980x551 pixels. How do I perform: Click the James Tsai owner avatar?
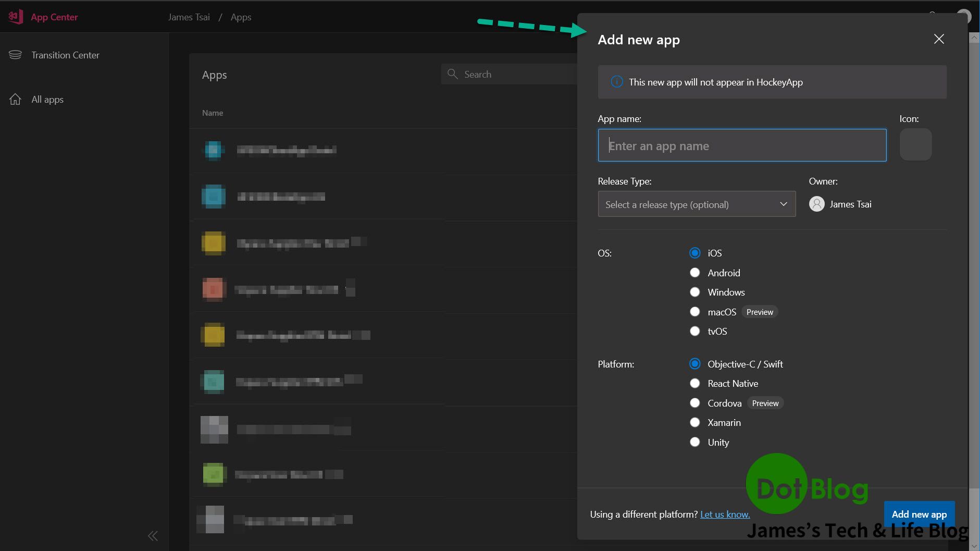coord(816,204)
